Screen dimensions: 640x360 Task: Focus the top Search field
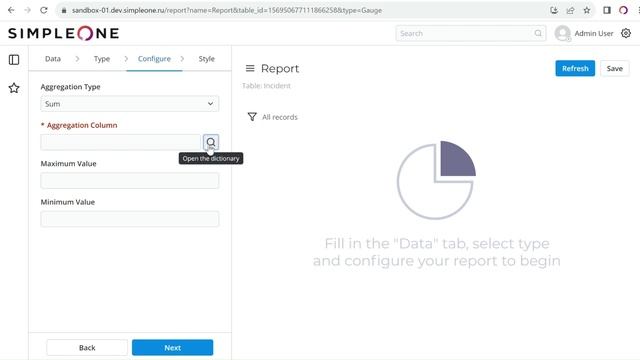tap(471, 33)
